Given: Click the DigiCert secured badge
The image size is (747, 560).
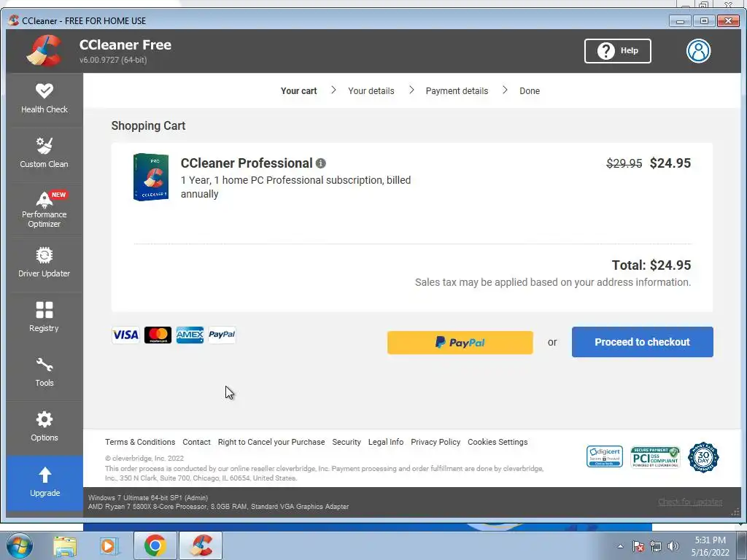Looking at the screenshot, I should click(605, 456).
